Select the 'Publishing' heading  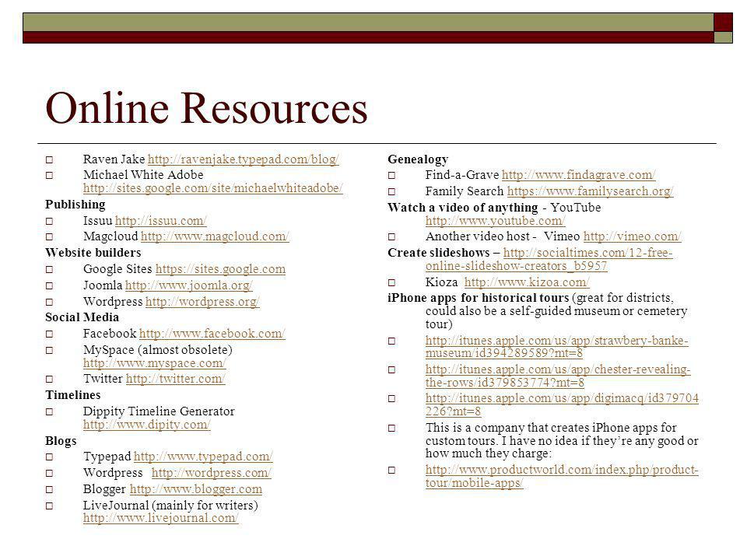(x=75, y=205)
